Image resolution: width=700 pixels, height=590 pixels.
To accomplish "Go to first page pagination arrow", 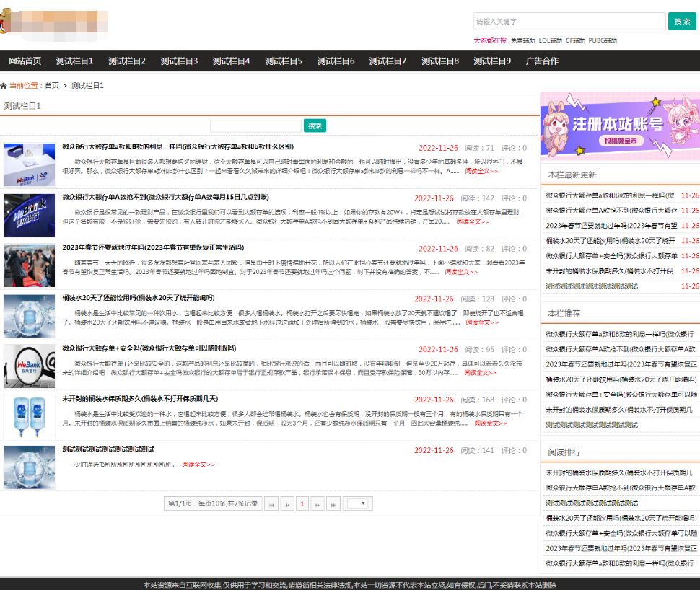I will [x=271, y=504].
